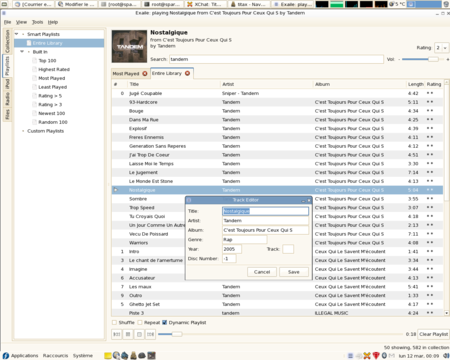Viewport: 450px width, 360px height.
Task: Sort by the Length column header
Action: click(x=416, y=84)
